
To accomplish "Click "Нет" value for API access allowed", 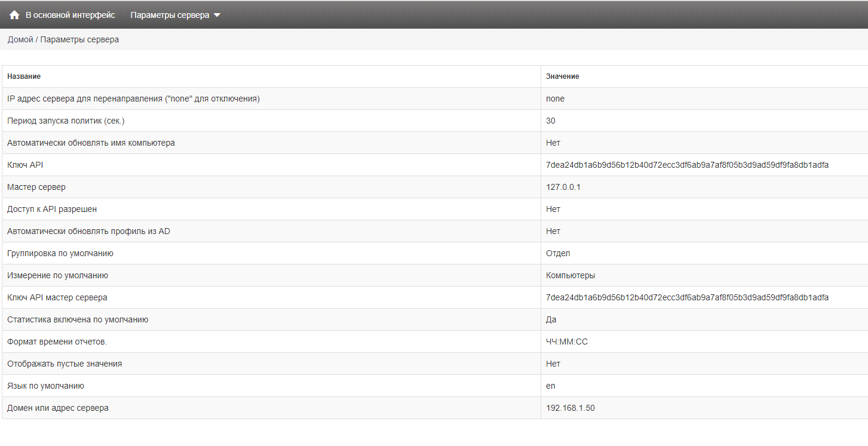I will coord(553,209).
